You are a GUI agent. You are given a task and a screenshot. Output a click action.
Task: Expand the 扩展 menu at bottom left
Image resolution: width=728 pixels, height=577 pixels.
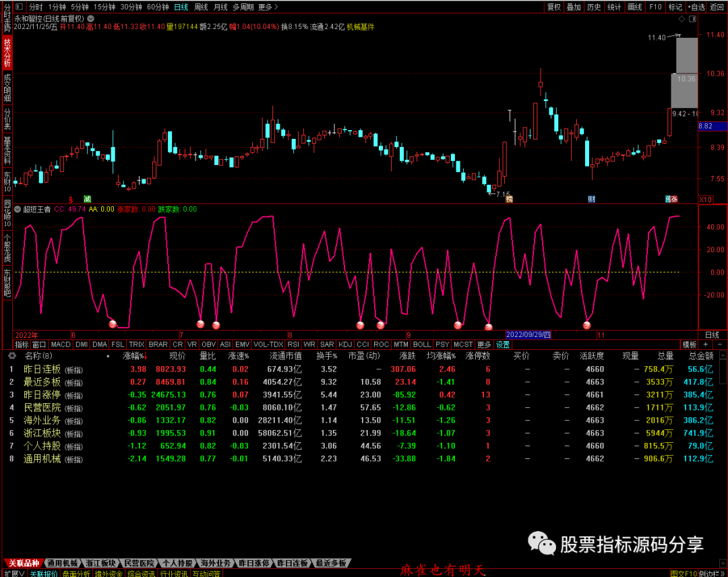pos(14,574)
